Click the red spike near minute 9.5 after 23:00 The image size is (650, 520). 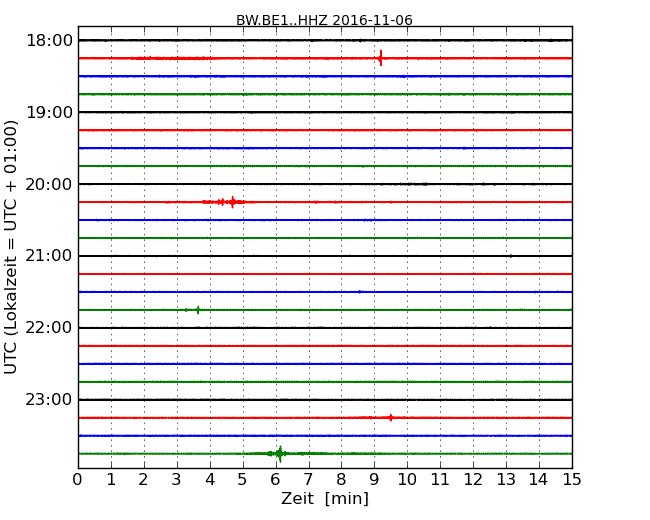(x=390, y=418)
